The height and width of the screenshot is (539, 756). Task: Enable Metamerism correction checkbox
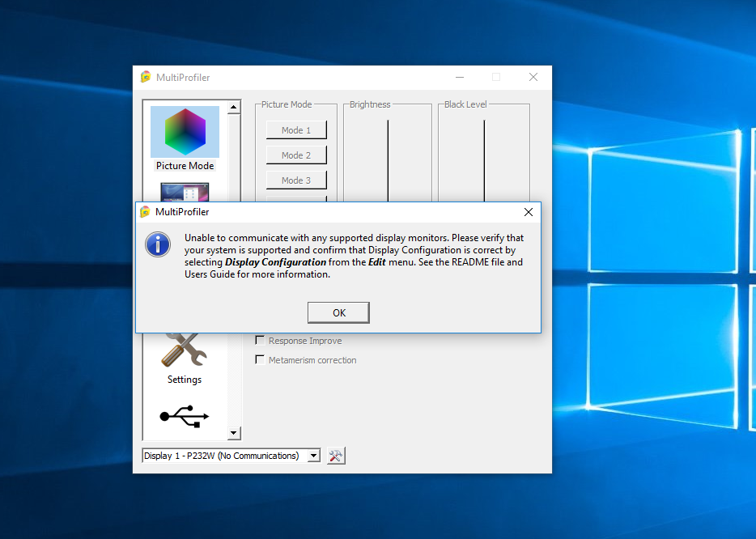(260, 359)
